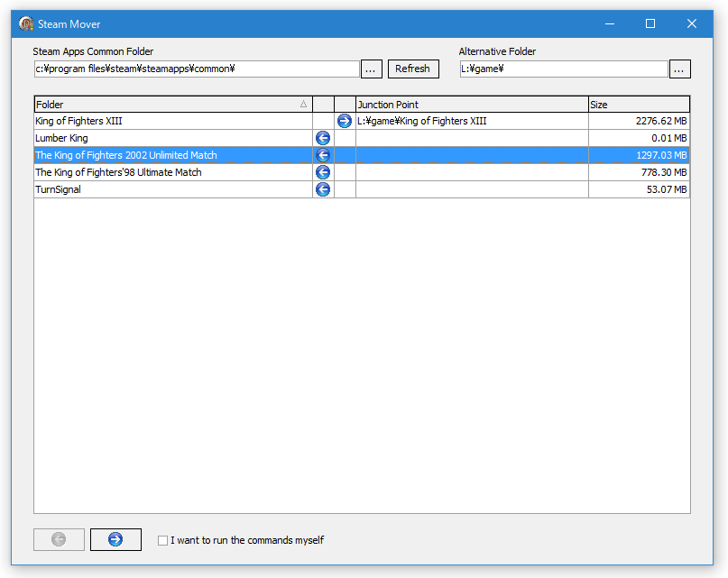Click the Junction Point column header
This screenshot has height=578, width=728.
[x=472, y=105]
